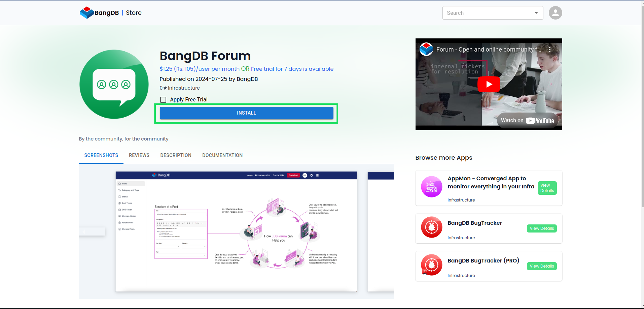Click the pricing text '$1.25 (Rs. 105)/user per month'
644x309 pixels.
coord(200,69)
